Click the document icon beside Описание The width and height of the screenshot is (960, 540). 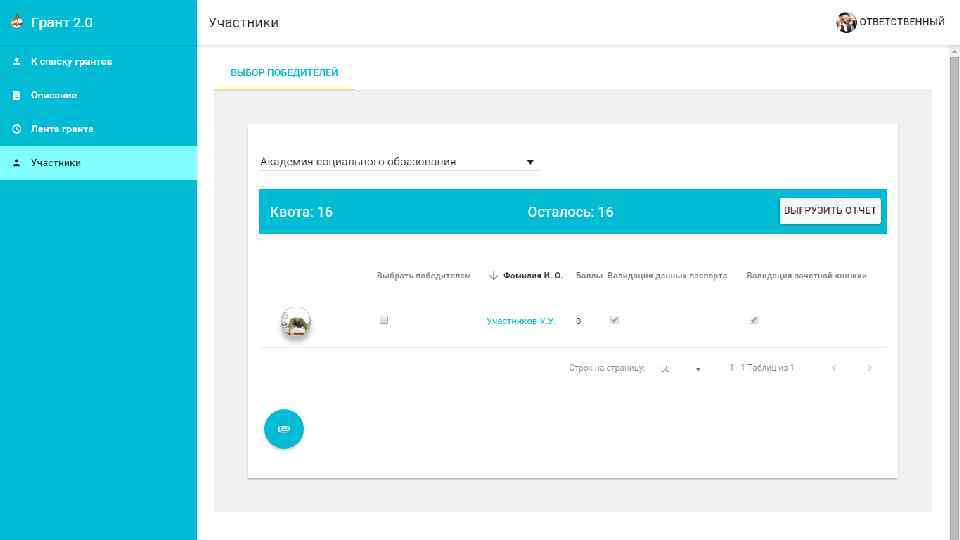tap(17, 96)
